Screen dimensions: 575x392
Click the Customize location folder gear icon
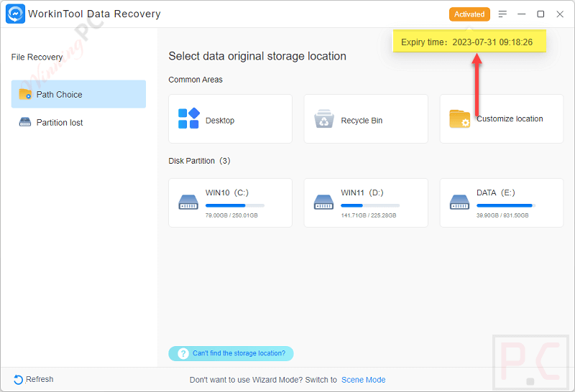[460, 118]
